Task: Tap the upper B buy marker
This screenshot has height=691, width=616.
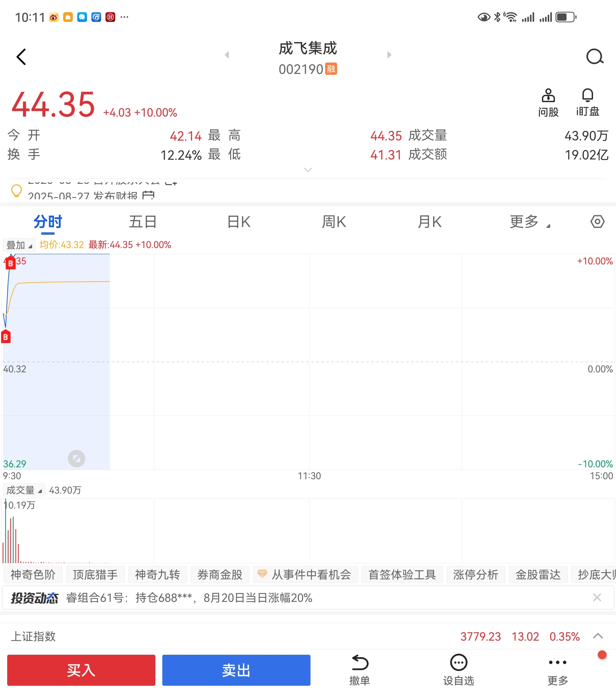Action: (11, 263)
